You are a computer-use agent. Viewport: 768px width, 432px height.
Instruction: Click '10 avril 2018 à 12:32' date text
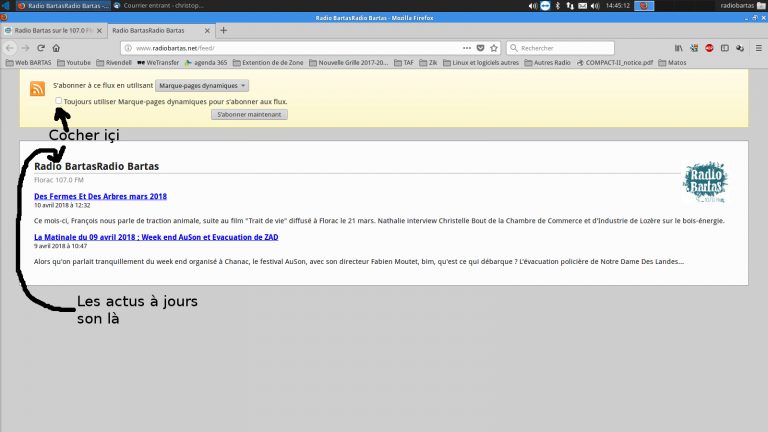(62, 205)
